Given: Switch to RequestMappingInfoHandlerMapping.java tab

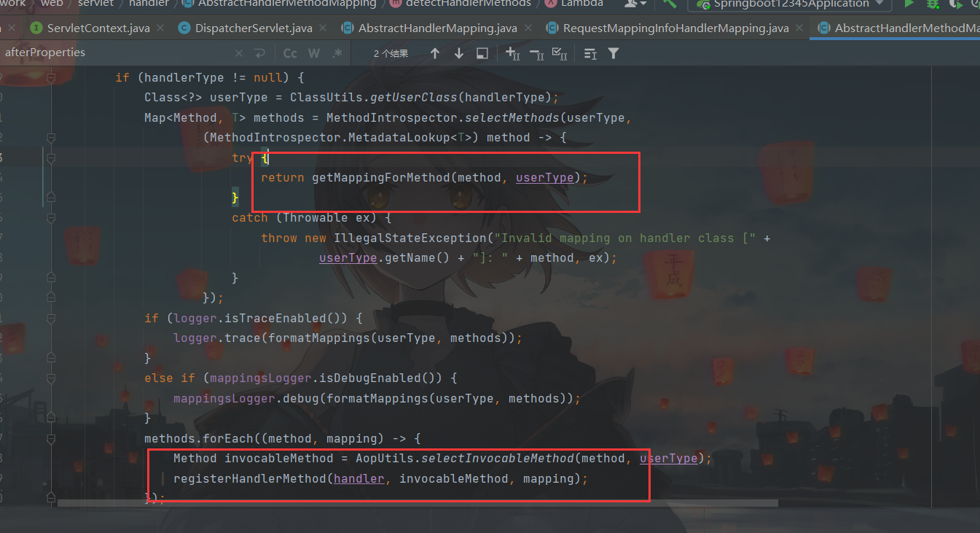Looking at the screenshot, I should coord(675,28).
